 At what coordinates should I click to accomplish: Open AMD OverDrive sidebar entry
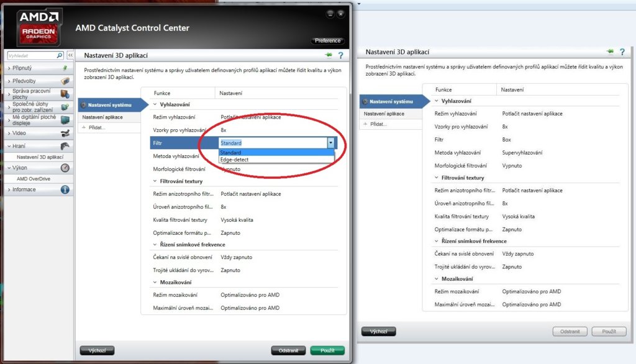34,179
